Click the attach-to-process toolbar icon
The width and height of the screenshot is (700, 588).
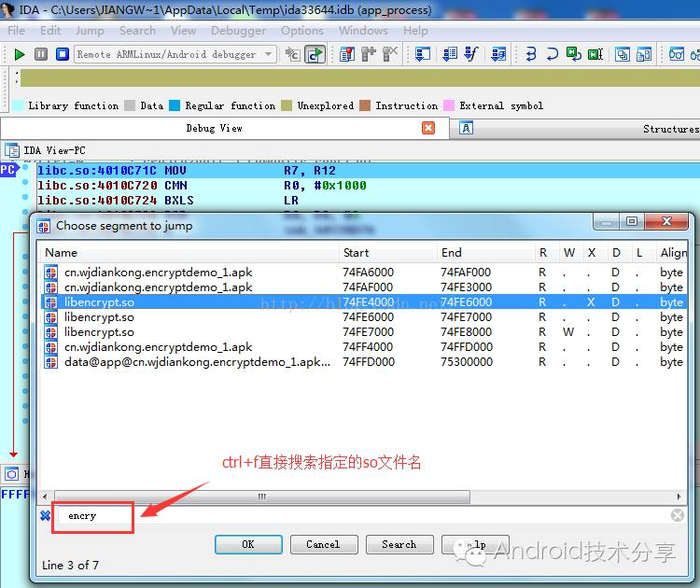(x=292, y=54)
